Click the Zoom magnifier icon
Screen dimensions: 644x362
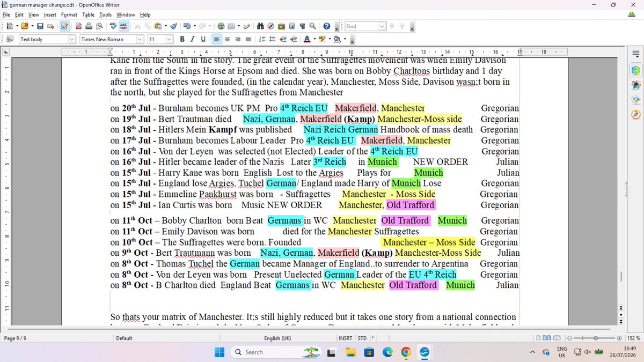pyautogui.click(x=312, y=26)
